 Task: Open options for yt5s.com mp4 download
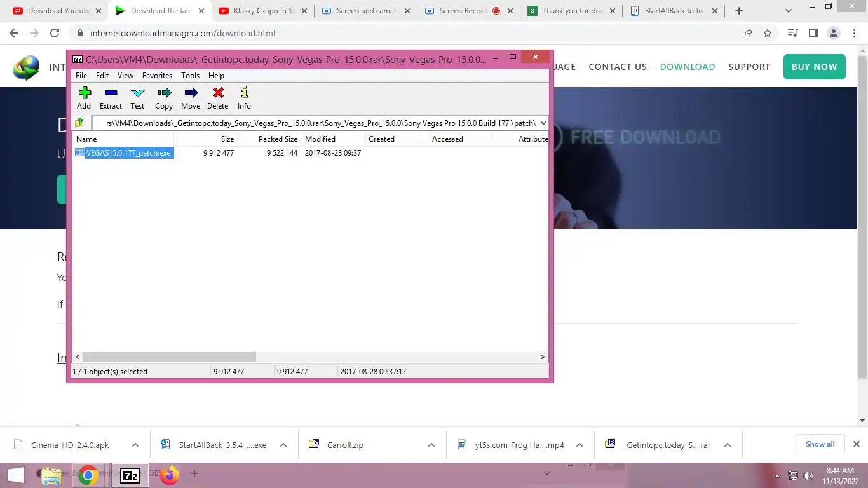[580, 445]
